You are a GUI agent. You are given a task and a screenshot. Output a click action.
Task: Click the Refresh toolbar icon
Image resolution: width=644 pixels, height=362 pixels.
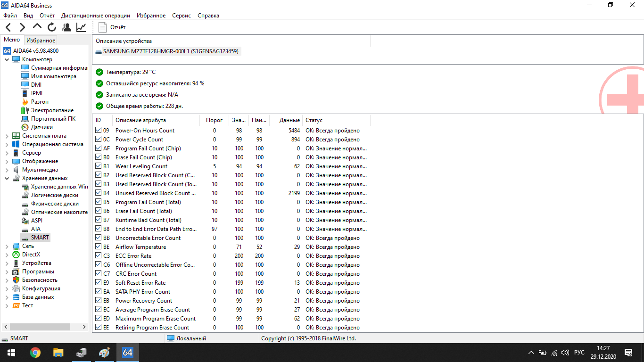(52, 27)
